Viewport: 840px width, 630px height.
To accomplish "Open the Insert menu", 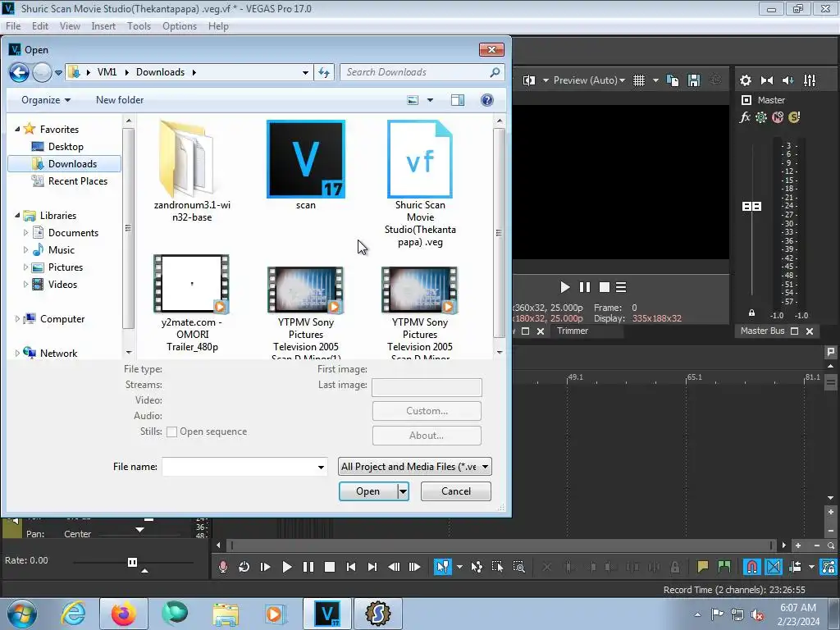I will pos(103,25).
